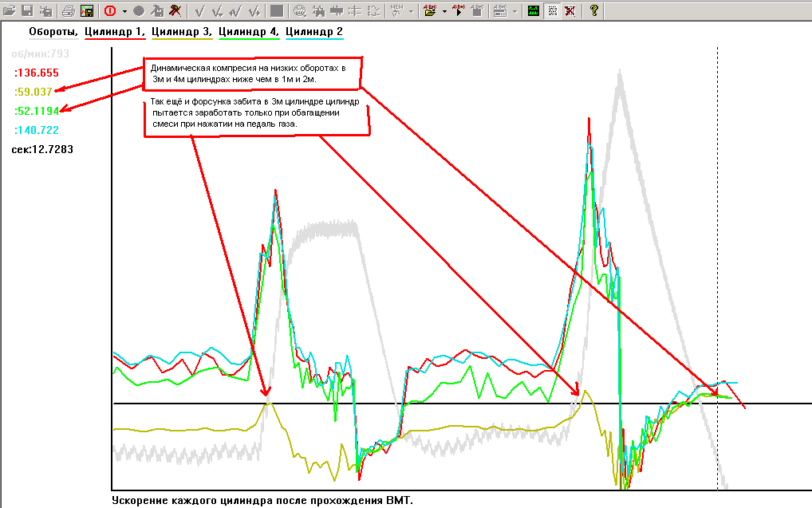This screenshot has width=812, height=508.
Task: Click the red-crossed grid icon
Action: (570, 10)
